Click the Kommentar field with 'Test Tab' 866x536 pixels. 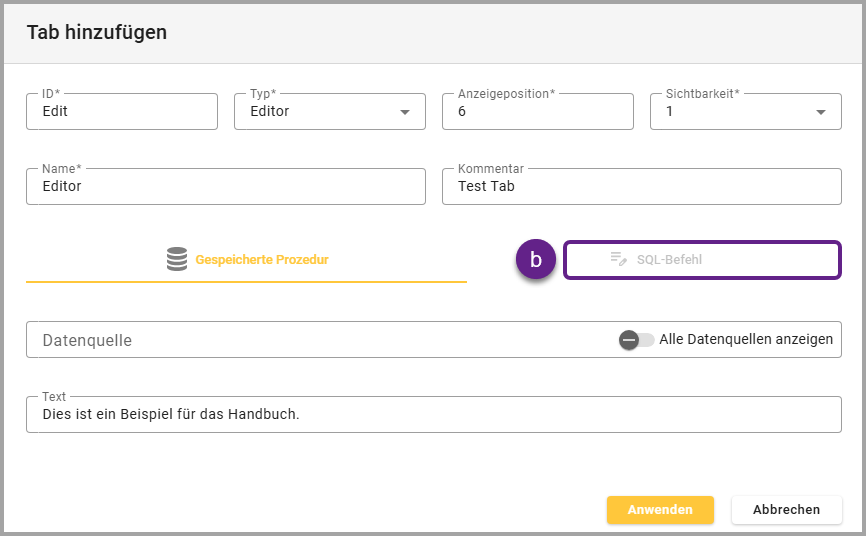point(641,186)
